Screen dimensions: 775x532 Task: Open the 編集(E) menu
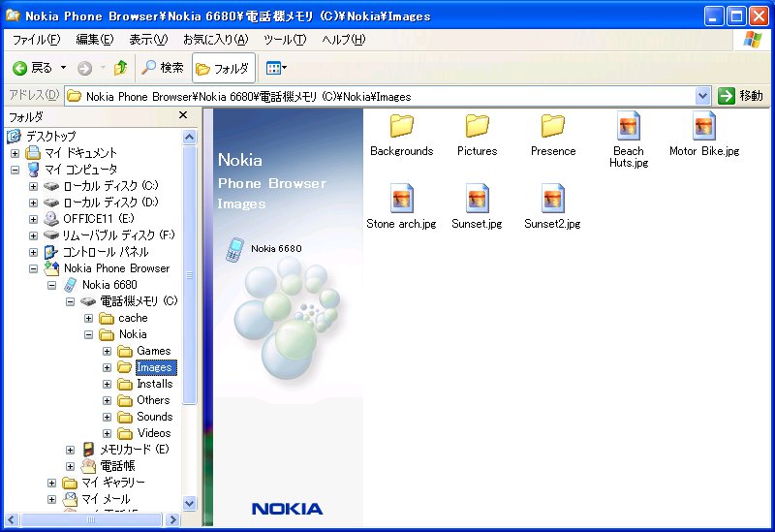click(x=94, y=40)
